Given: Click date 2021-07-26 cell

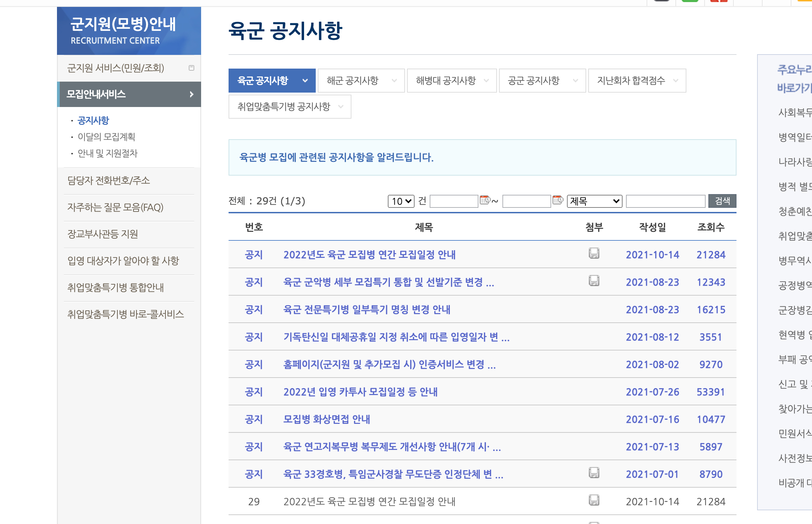Looking at the screenshot, I should pyautogui.click(x=652, y=392).
